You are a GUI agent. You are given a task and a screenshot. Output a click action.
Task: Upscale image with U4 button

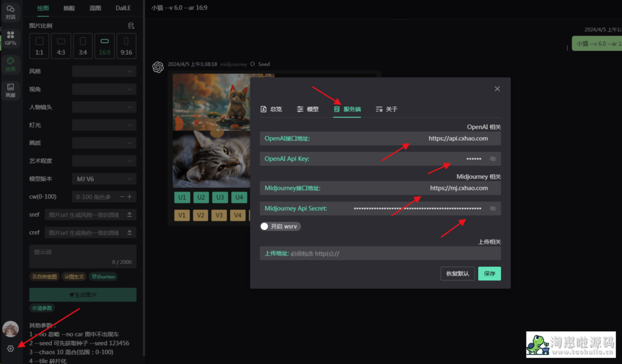tap(239, 197)
